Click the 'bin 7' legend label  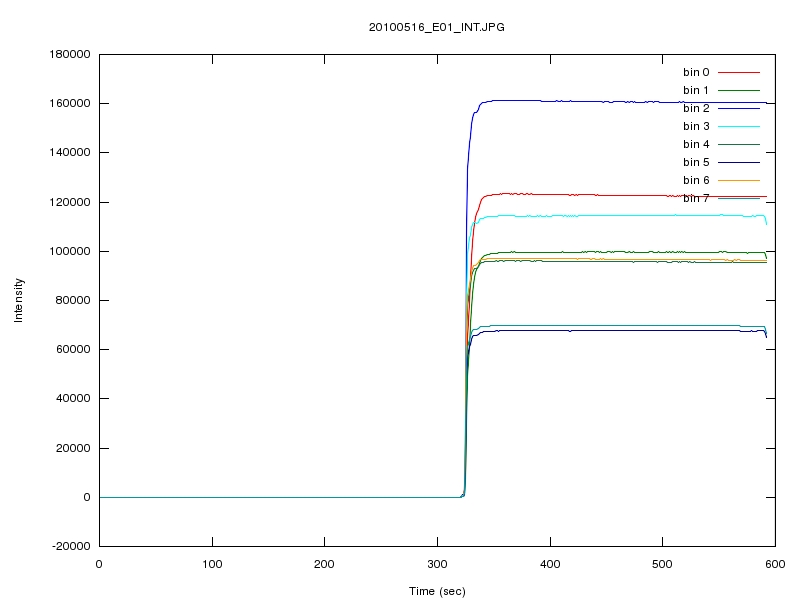click(696, 198)
